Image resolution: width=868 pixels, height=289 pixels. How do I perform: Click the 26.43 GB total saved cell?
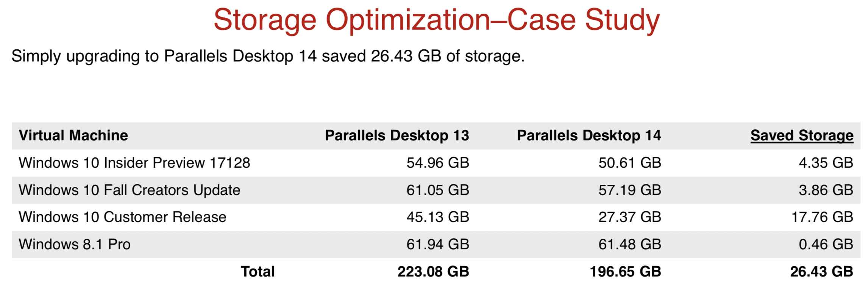821,272
